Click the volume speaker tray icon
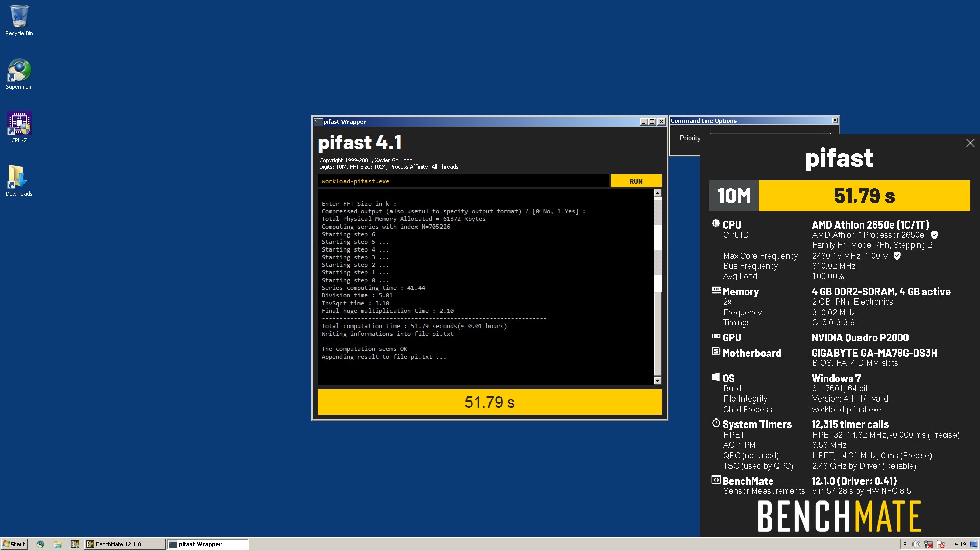 tap(916, 544)
